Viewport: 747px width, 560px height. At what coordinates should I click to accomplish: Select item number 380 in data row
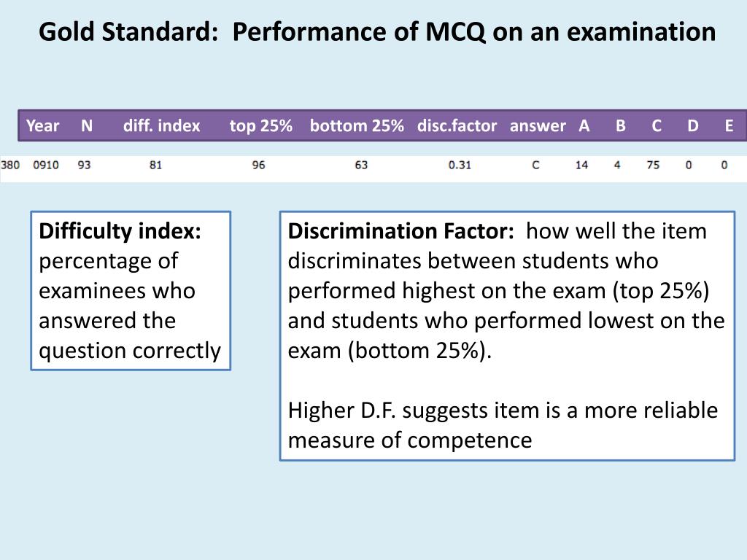pos(10,166)
